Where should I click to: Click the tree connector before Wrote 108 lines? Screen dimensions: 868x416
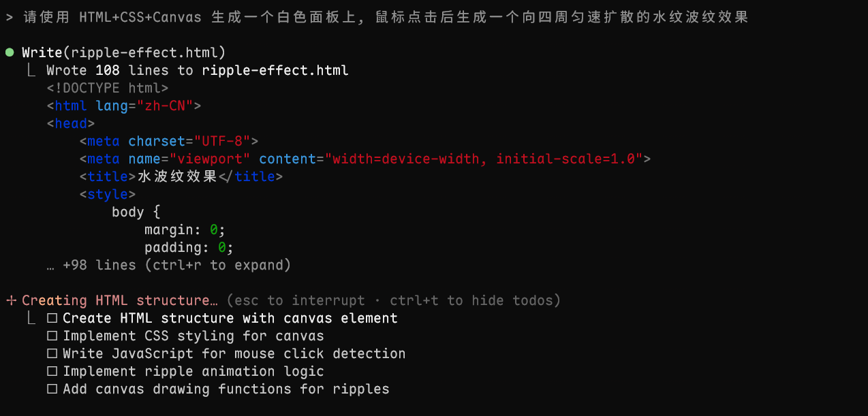coord(31,69)
